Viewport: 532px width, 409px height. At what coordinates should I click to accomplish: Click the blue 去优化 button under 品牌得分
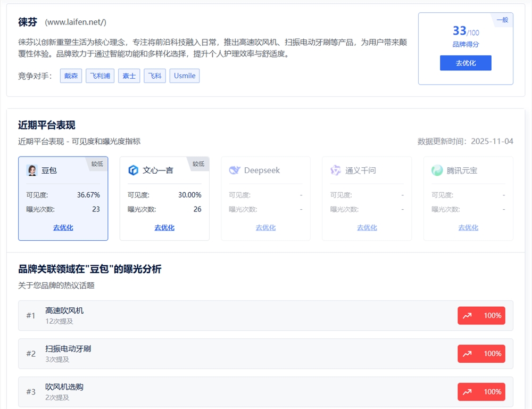coord(465,63)
